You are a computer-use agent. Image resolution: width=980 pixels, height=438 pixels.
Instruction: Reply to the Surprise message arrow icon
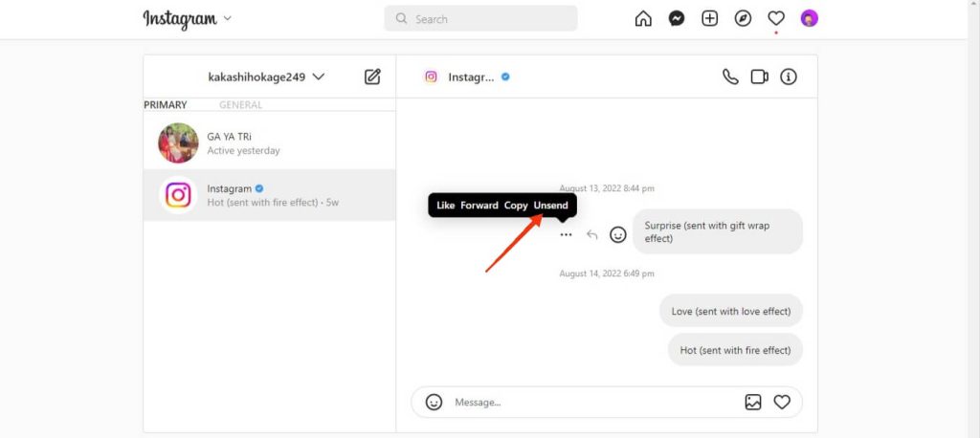point(591,235)
